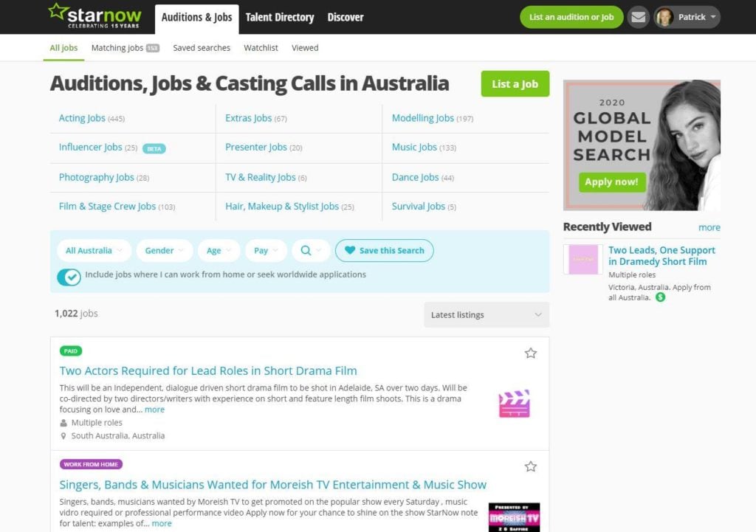
Task: Click the pink thumbnail in Recently Viewed
Action: click(583, 259)
